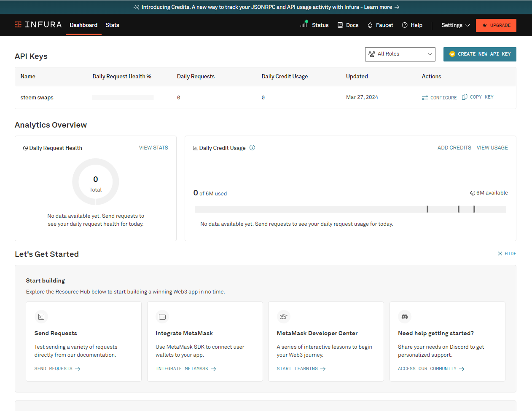Expand the Settings menu chevron
The width and height of the screenshot is (532, 411).
coord(468,25)
